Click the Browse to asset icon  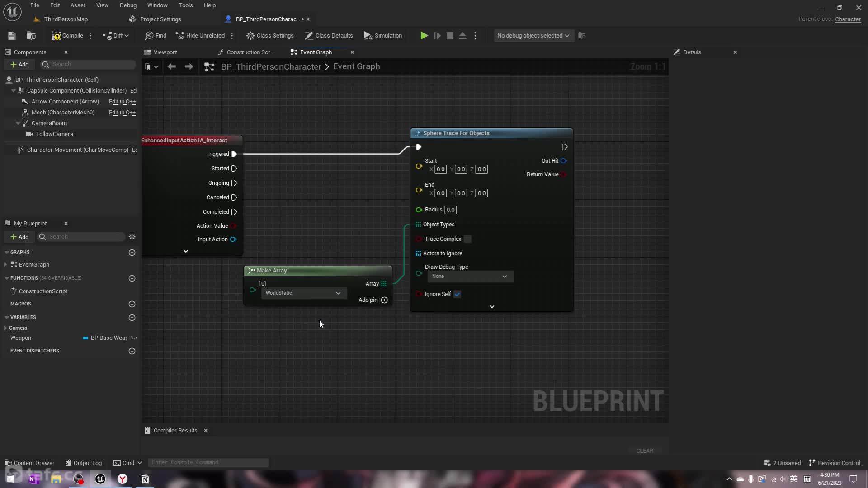(31, 36)
